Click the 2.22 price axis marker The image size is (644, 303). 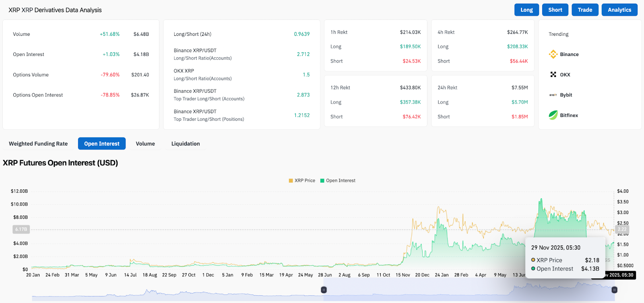(x=622, y=229)
